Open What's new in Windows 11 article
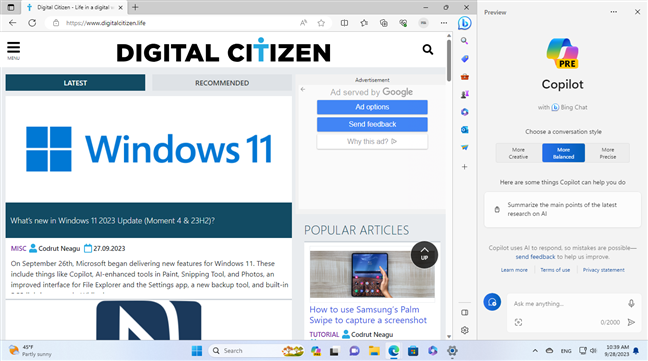 [112, 221]
